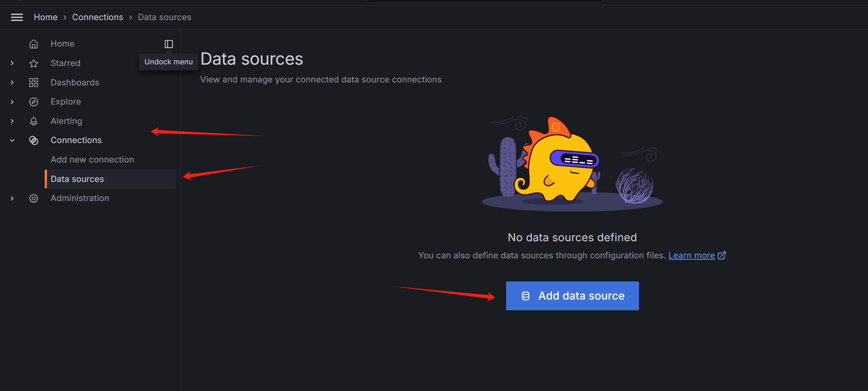This screenshot has width=868, height=391.
Task: Go to Connections breadcrumb
Action: coord(97,17)
